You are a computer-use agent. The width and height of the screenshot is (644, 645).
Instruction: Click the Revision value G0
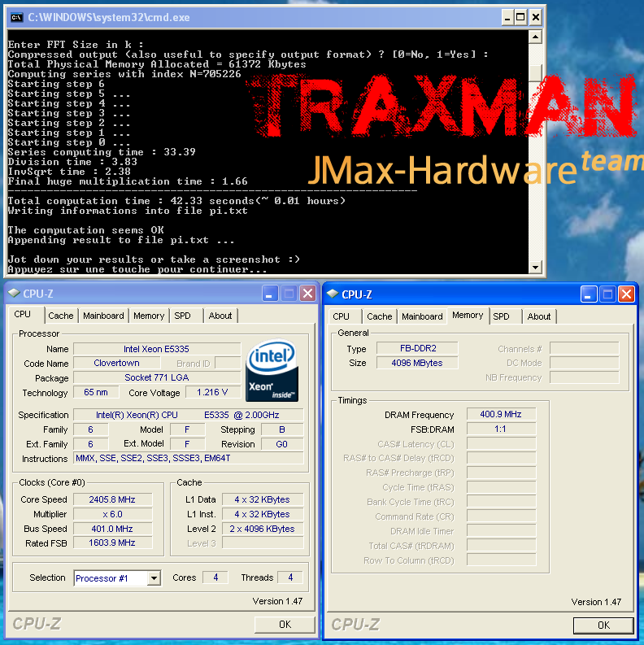click(282, 444)
